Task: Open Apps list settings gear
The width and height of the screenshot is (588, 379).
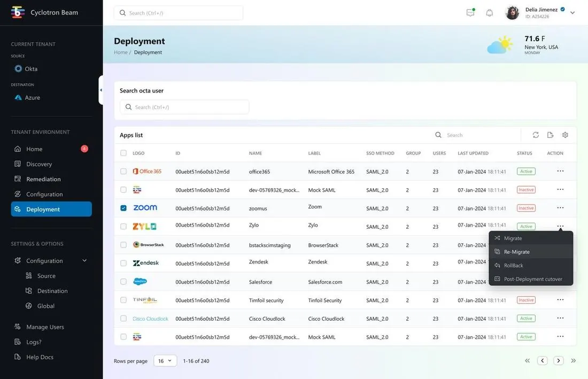Action: (x=565, y=135)
